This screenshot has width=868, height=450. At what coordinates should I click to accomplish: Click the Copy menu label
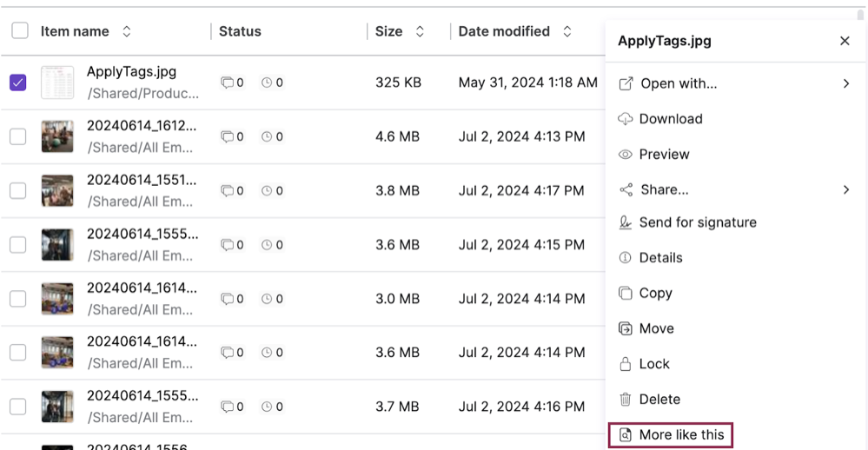(655, 294)
